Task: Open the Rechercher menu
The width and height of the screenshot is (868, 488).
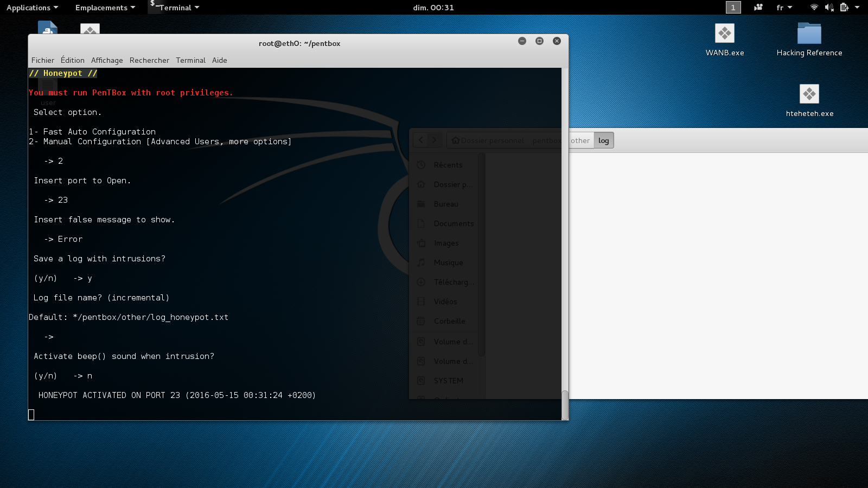Action: click(x=149, y=60)
